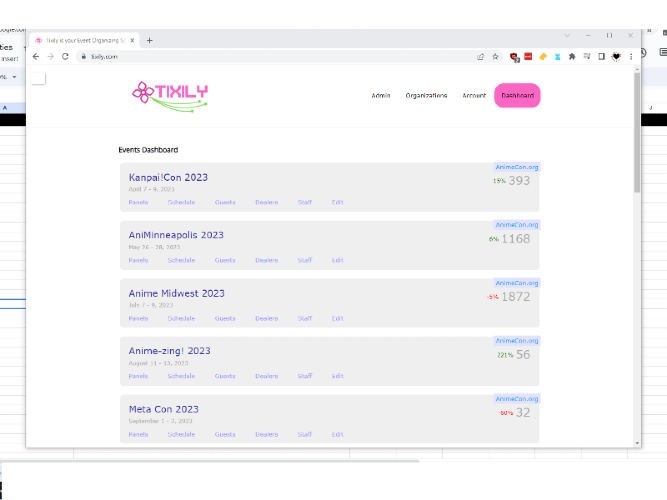Open Guests for AniMinneapolis 2023

pyautogui.click(x=225, y=260)
